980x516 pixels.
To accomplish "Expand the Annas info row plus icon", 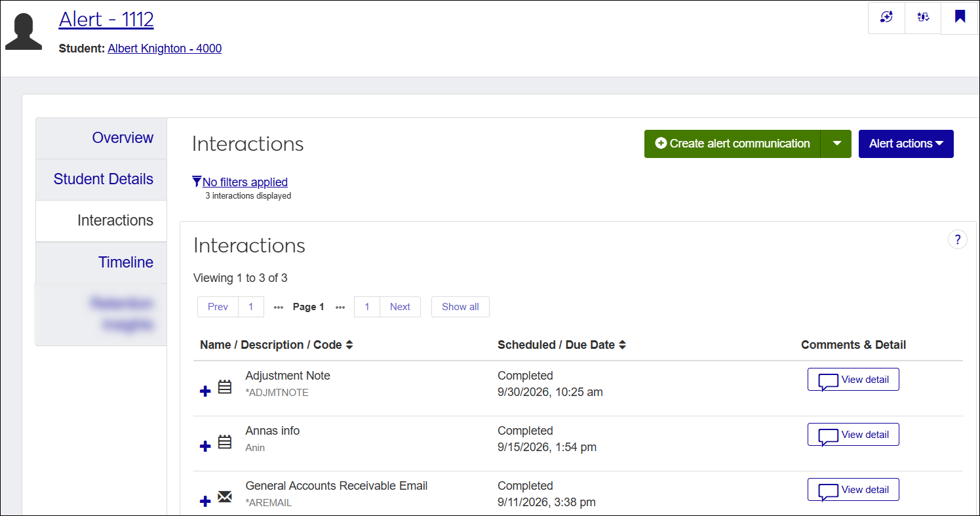I will click(x=205, y=446).
